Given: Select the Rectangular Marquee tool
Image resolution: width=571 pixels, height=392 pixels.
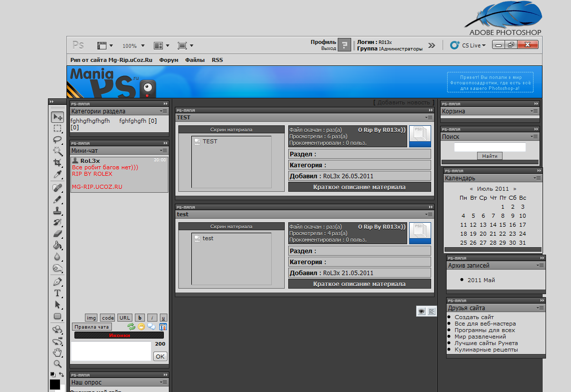Looking at the screenshot, I should pos(57,128).
